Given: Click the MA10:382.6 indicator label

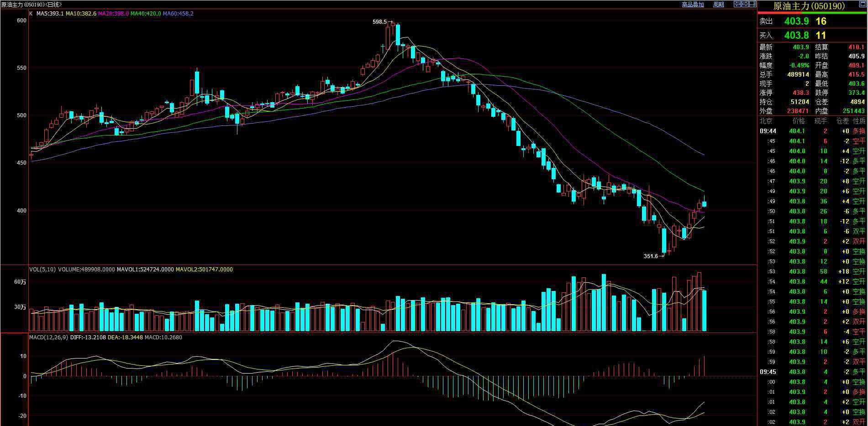Looking at the screenshot, I should [x=81, y=14].
